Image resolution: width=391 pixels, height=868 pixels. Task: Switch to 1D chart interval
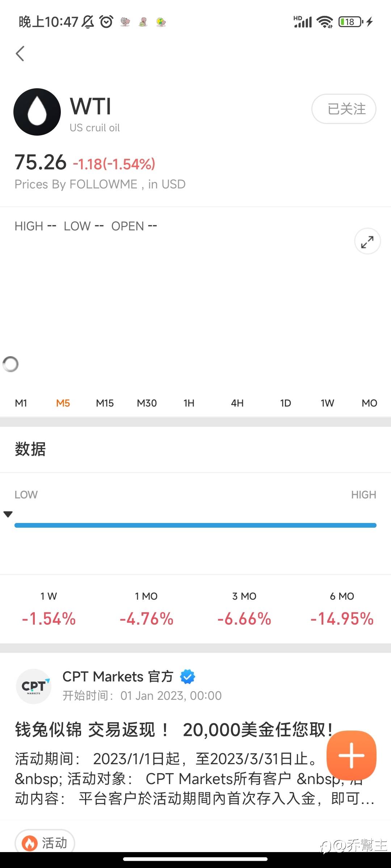coord(285,403)
